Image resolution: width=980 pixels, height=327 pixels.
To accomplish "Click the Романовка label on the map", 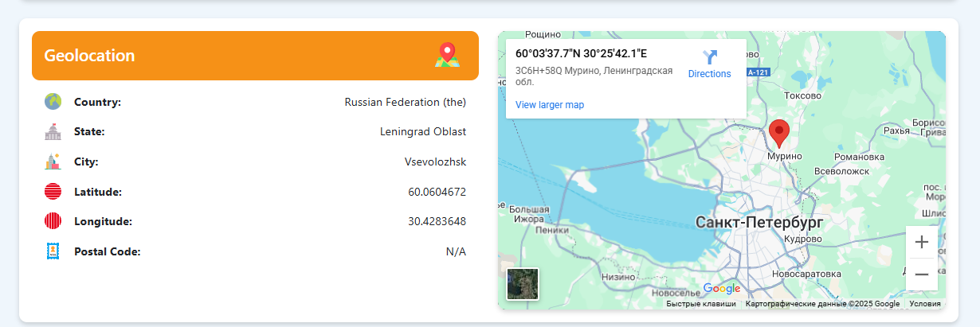I will (859, 157).
